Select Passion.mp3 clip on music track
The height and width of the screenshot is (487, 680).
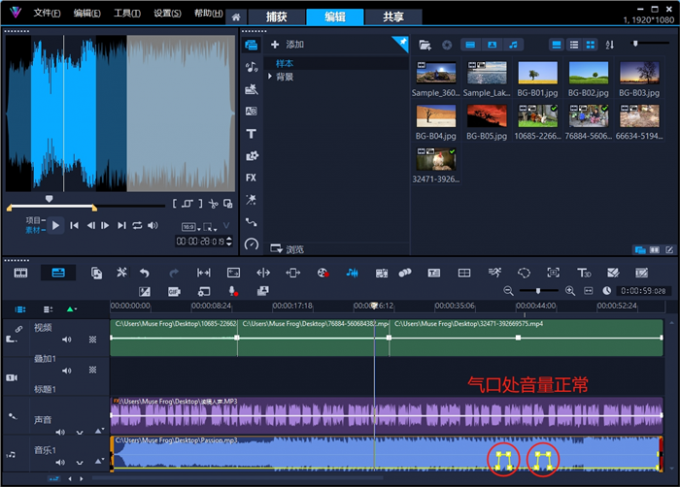pyautogui.click(x=386, y=454)
